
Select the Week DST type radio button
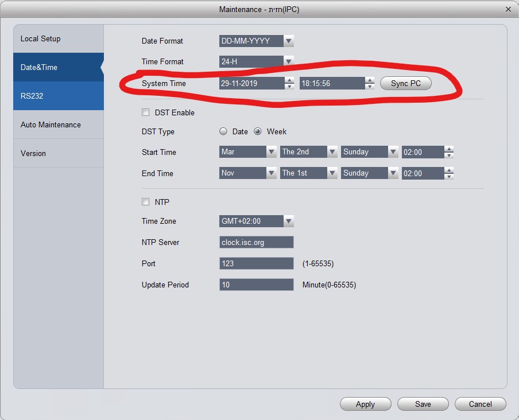pyautogui.click(x=258, y=131)
